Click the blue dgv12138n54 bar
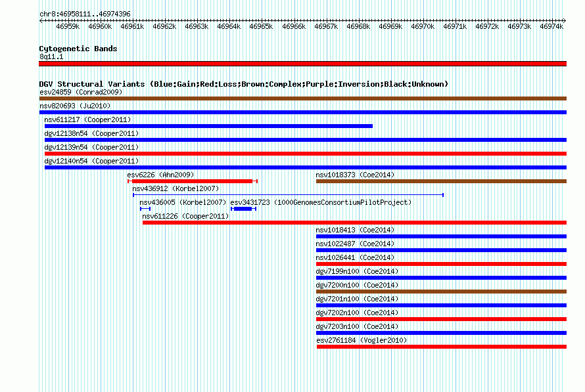 click(x=306, y=140)
